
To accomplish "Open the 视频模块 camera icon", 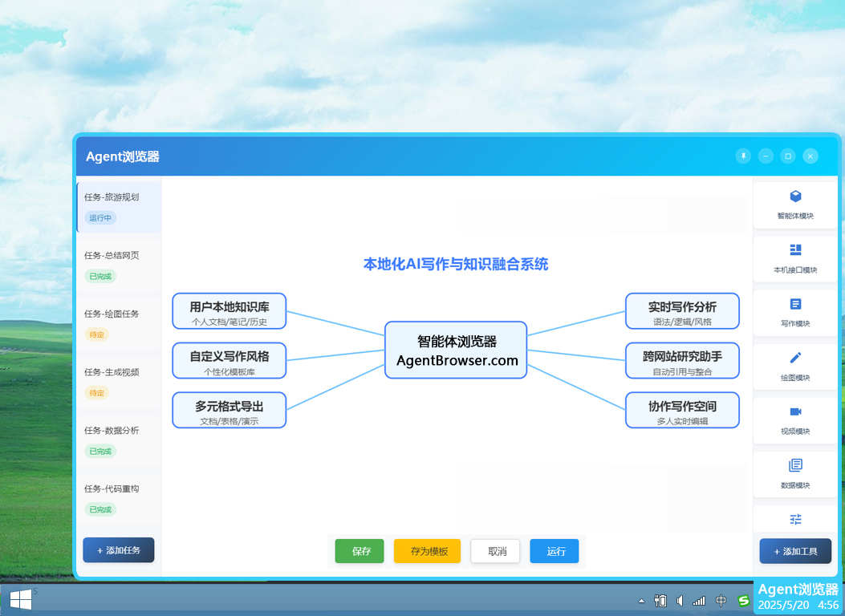I will coord(795,411).
